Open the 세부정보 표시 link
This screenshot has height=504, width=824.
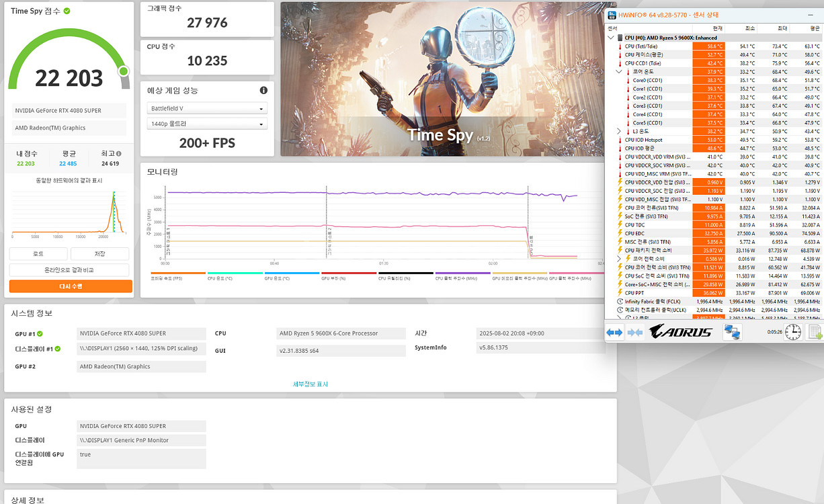pos(311,384)
